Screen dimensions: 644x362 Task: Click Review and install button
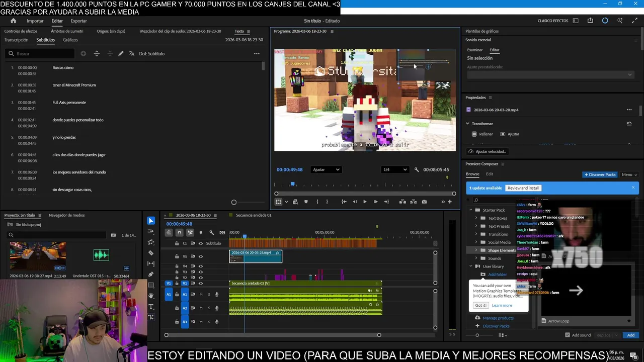point(523,188)
